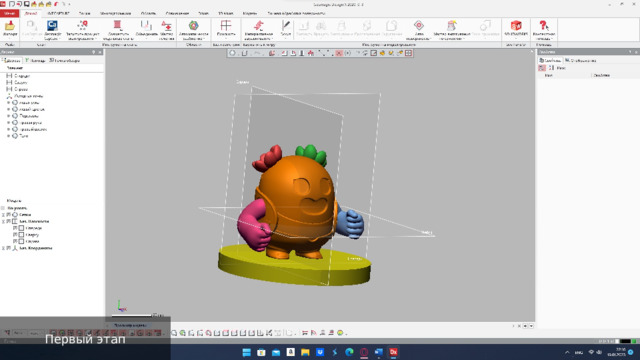Switch to the 3D эскиз ribbon tab
This screenshot has height=360, width=640.
226,13
